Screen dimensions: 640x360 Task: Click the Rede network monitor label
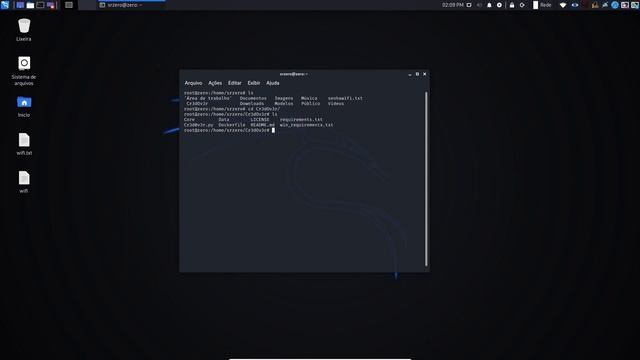point(546,5)
